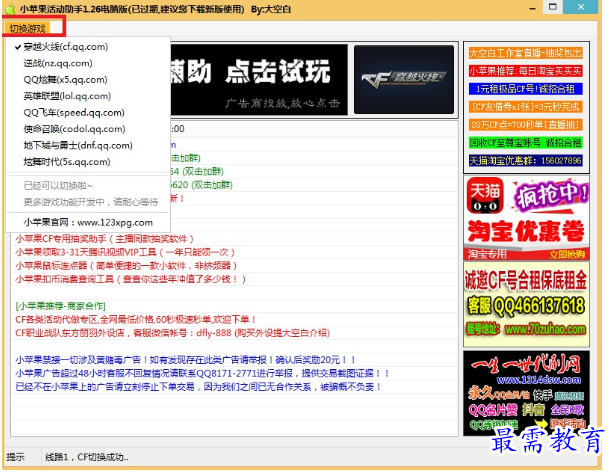Click 小苹果CF专用抽奖助手 list row

coord(235,239)
